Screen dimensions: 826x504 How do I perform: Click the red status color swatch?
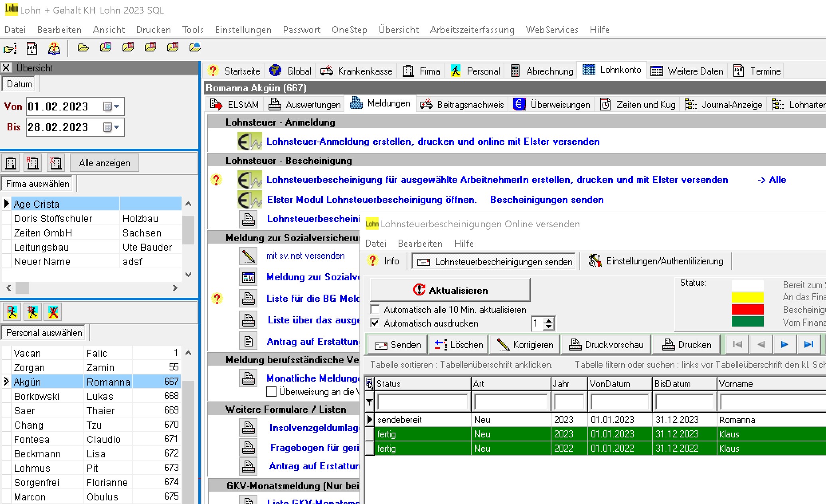(747, 309)
